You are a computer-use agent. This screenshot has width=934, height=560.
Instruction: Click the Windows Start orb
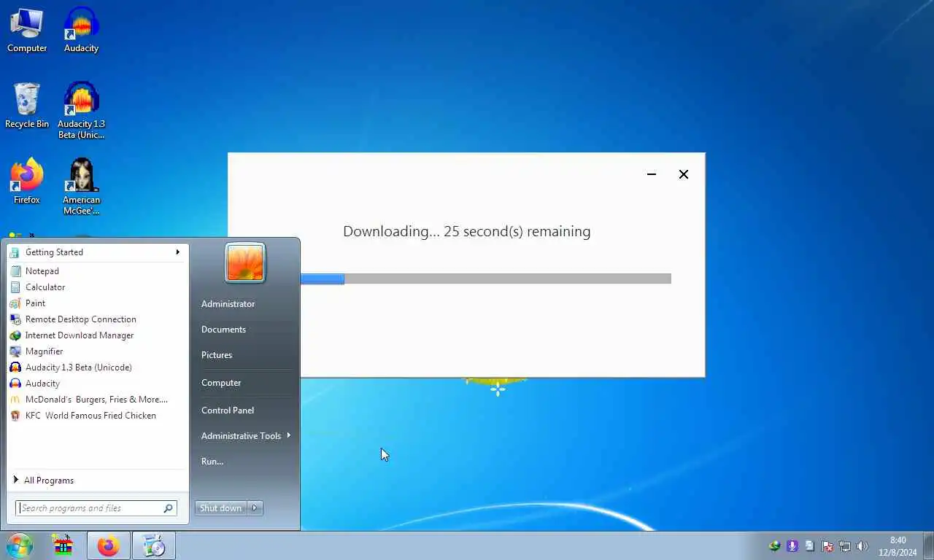(x=20, y=545)
